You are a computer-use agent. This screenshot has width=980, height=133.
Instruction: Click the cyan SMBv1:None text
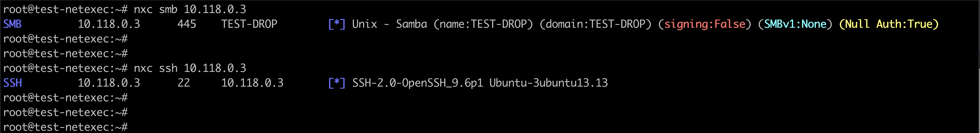pos(795,24)
